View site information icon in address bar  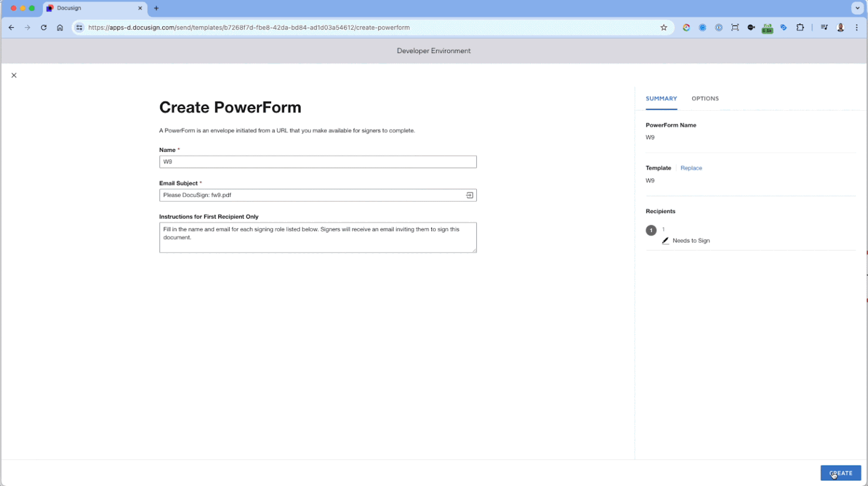79,28
